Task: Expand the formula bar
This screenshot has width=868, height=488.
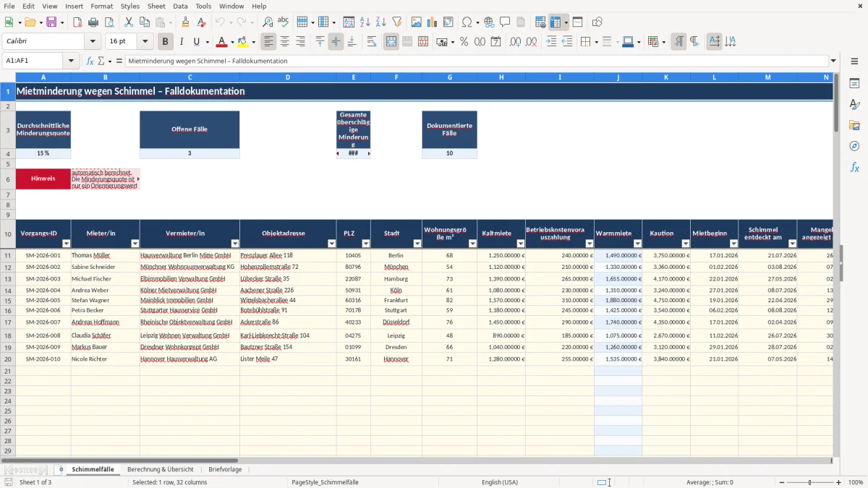Action: (833, 61)
